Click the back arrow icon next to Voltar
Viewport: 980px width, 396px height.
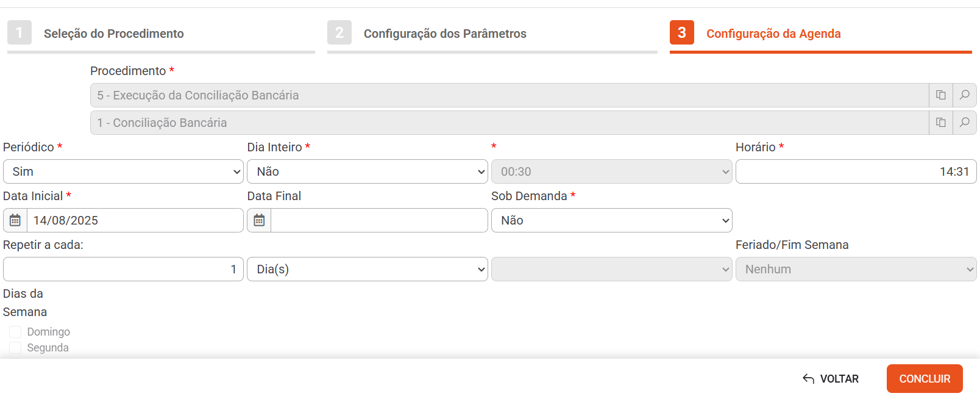coord(808,379)
